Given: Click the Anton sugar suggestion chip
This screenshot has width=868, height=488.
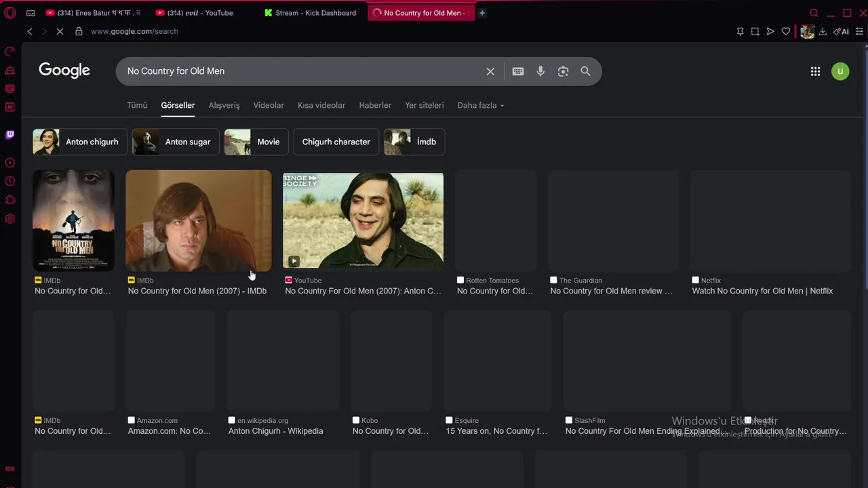Looking at the screenshot, I should coord(176,142).
